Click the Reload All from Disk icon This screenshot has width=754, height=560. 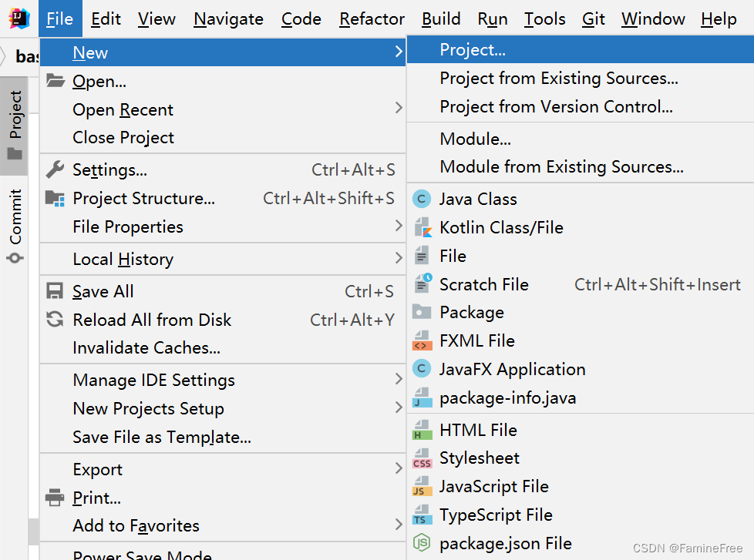55,320
